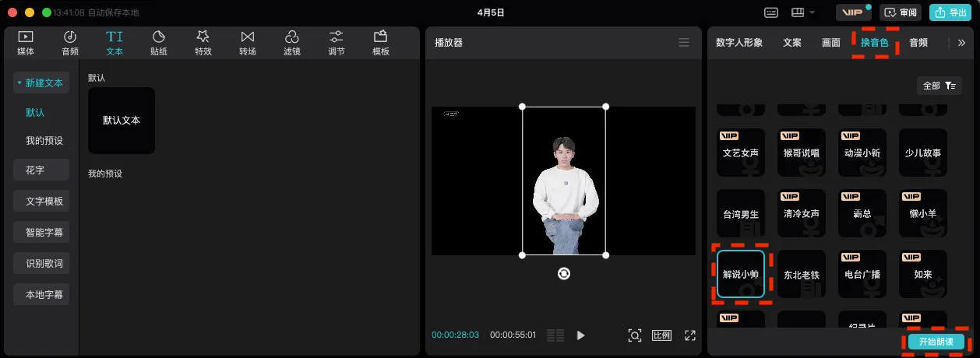Open the 音频 audio tab
Viewport: 980px width, 358px height.
(x=70, y=43)
